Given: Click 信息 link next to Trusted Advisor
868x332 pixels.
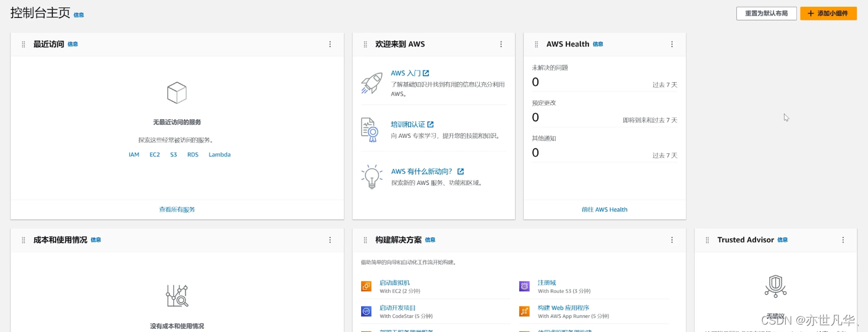Looking at the screenshot, I should click(x=783, y=240).
